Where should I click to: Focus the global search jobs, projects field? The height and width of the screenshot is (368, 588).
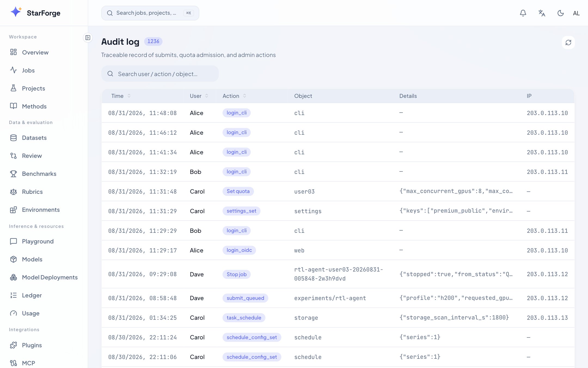[x=150, y=13]
